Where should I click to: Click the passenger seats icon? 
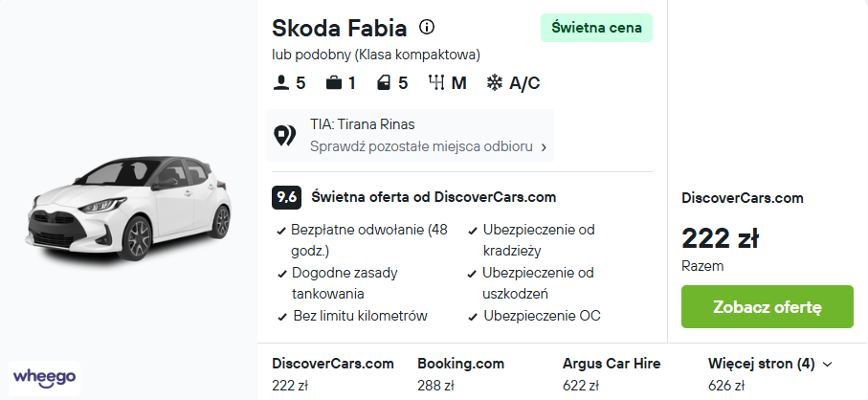point(280,83)
